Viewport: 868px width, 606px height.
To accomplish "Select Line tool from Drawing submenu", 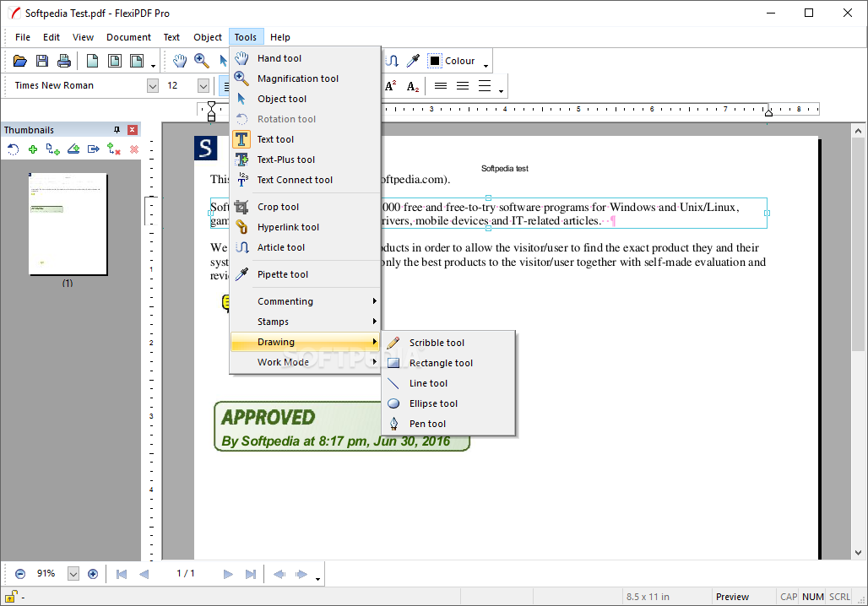I will point(448,383).
